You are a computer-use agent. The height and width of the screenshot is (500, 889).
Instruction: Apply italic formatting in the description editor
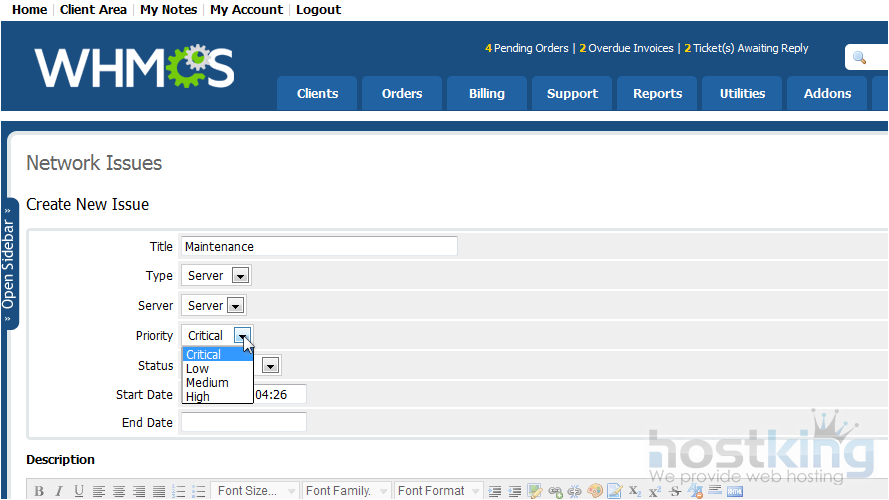(x=59, y=491)
